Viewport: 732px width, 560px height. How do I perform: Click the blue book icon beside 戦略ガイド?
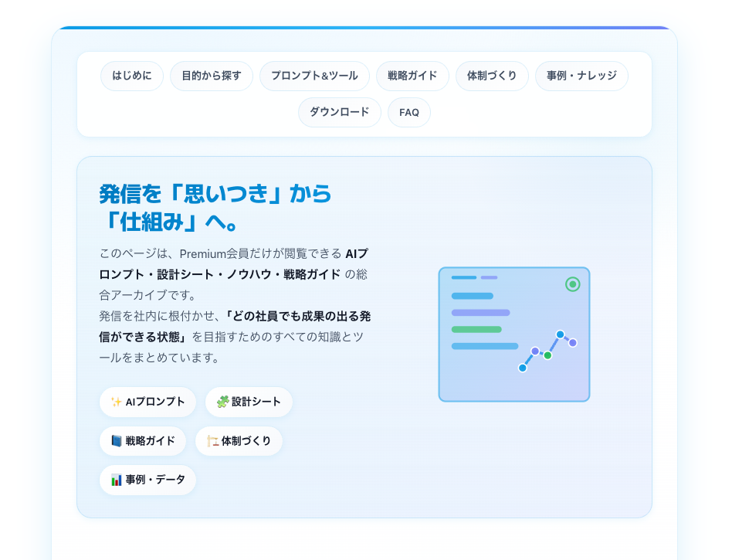[x=117, y=441]
